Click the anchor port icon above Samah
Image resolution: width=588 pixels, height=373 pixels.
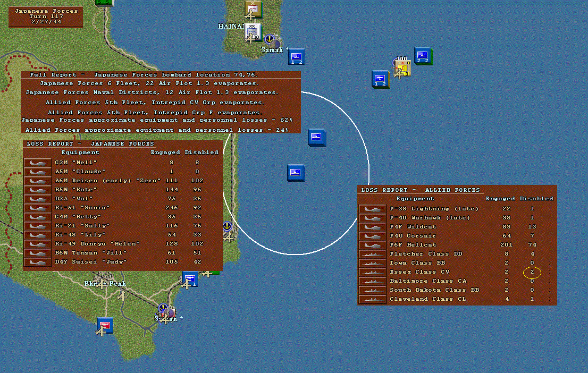tap(269, 39)
